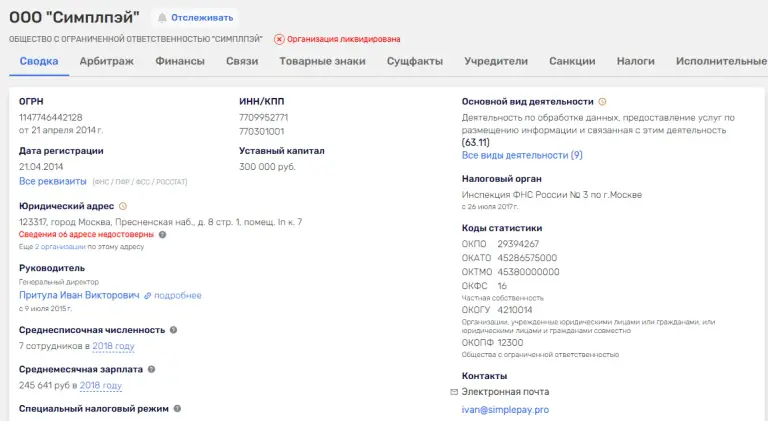
Task: Click the ОКОГУ code 4210014
Action: (x=515, y=310)
